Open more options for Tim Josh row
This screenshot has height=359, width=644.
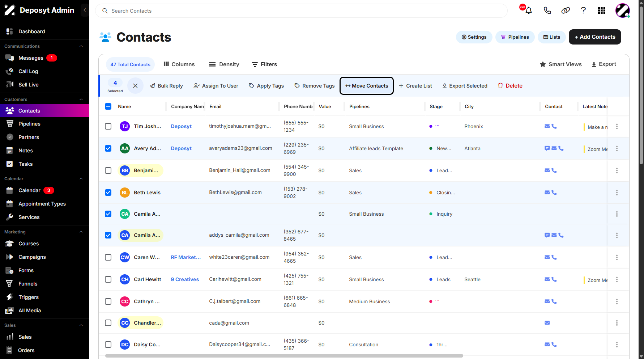617,126
